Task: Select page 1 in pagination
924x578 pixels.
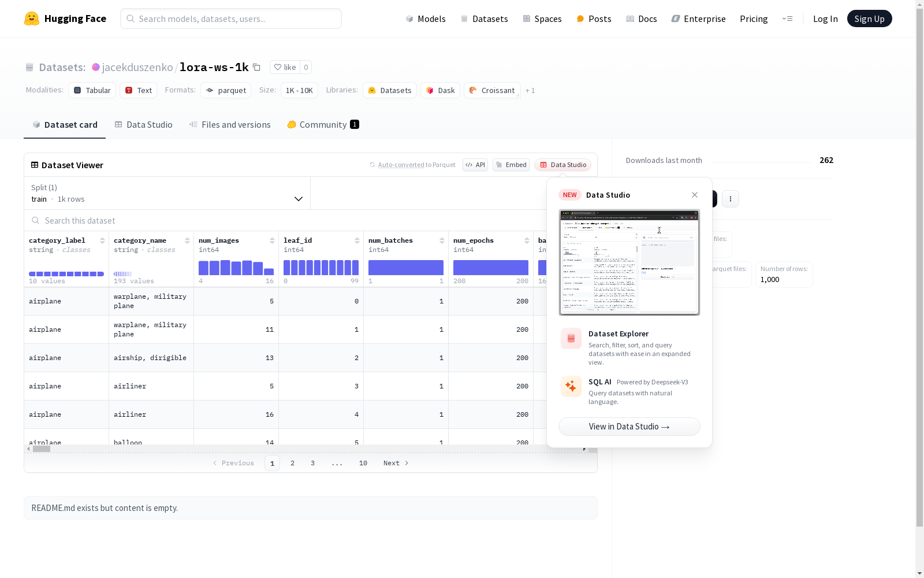Action: coord(272,463)
